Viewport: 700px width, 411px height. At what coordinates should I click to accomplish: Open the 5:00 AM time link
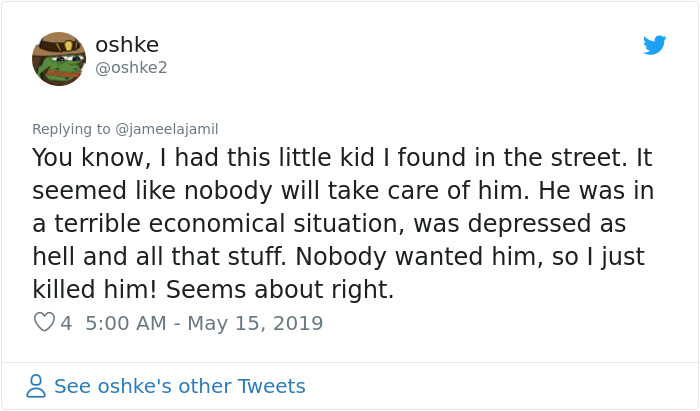tap(127, 323)
